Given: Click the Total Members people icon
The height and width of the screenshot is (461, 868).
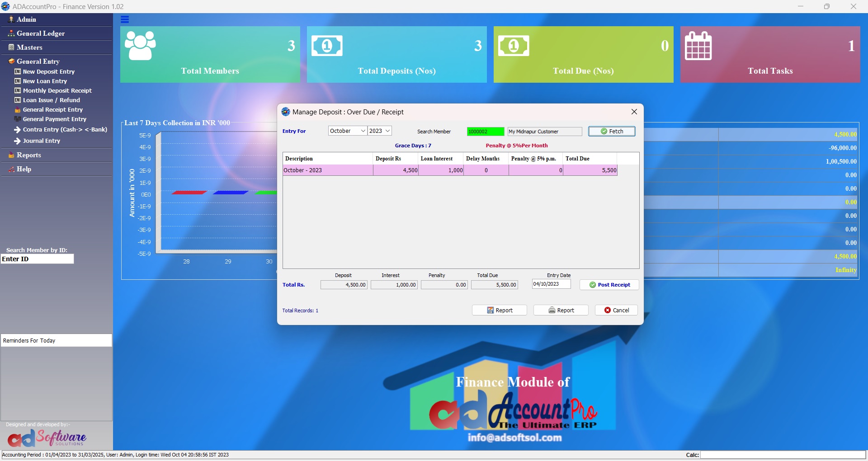Looking at the screenshot, I should pyautogui.click(x=140, y=46).
